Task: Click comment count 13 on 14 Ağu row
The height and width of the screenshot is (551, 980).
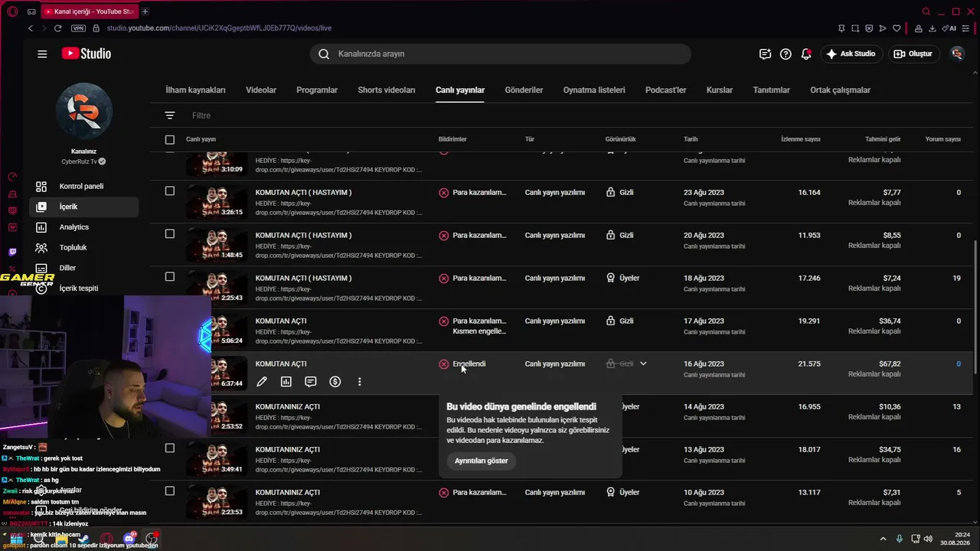Action: [x=956, y=406]
